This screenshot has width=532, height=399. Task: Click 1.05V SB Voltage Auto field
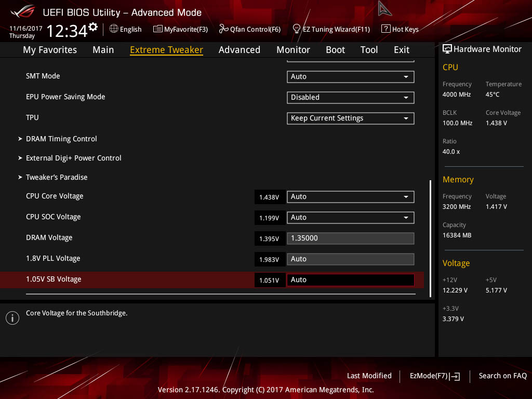point(351,280)
